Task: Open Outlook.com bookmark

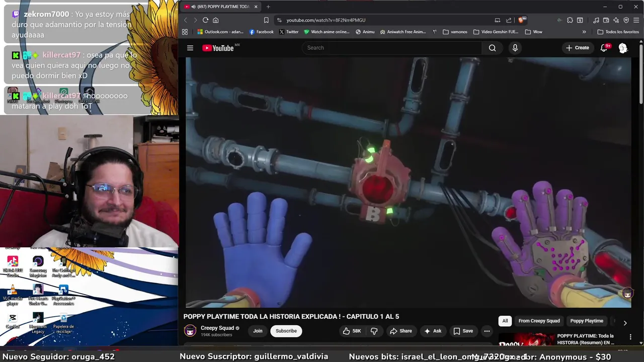Action: pos(220,32)
